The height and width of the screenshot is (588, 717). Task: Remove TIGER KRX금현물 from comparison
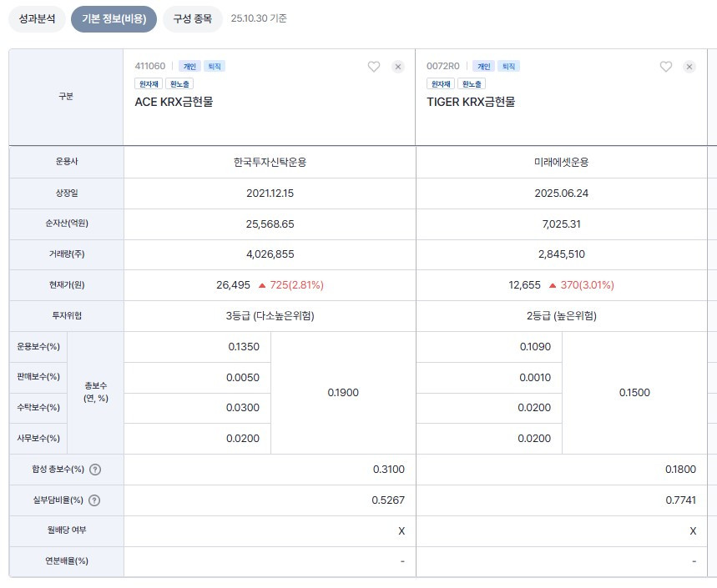click(x=689, y=67)
